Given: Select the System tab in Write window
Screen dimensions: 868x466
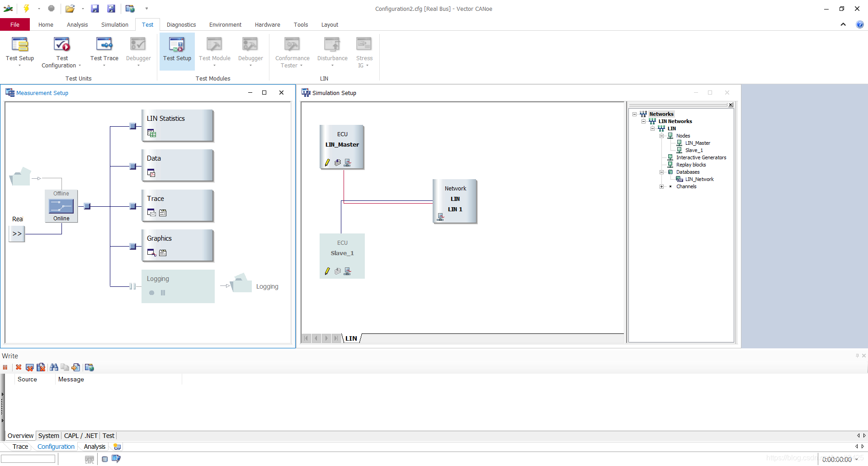Looking at the screenshot, I should point(48,436).
